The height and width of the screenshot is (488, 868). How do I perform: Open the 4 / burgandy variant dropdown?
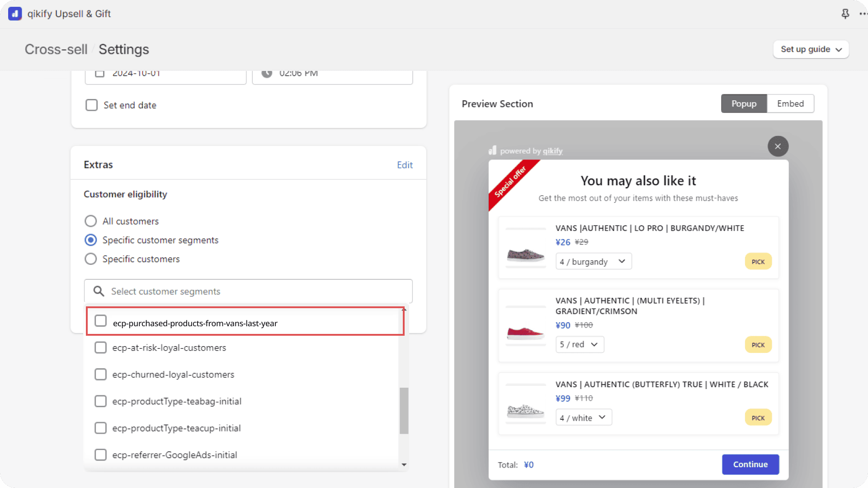(x=594, y=262)
